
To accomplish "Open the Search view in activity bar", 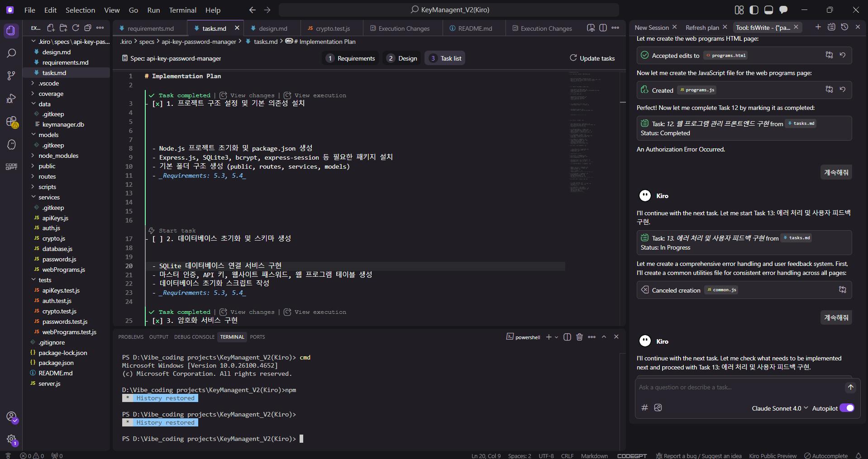I will (x=11, y=53).
